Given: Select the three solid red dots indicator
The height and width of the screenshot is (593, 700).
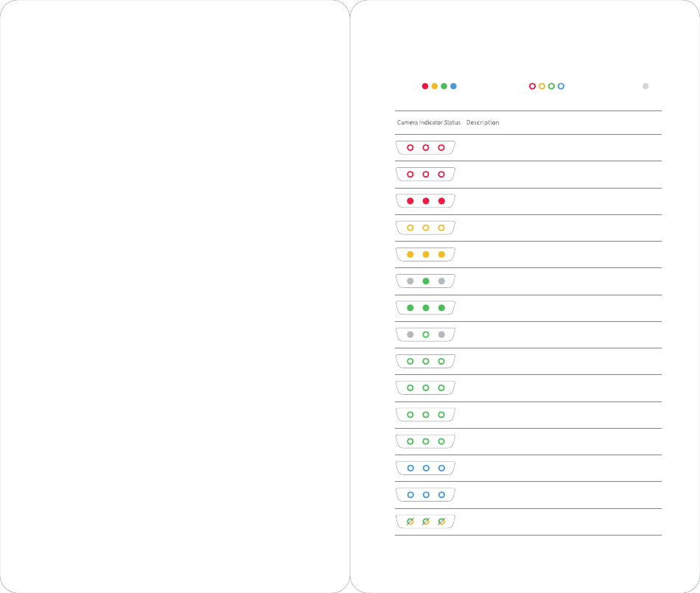Looking at the screenshot, I should [x=425, y=201].
